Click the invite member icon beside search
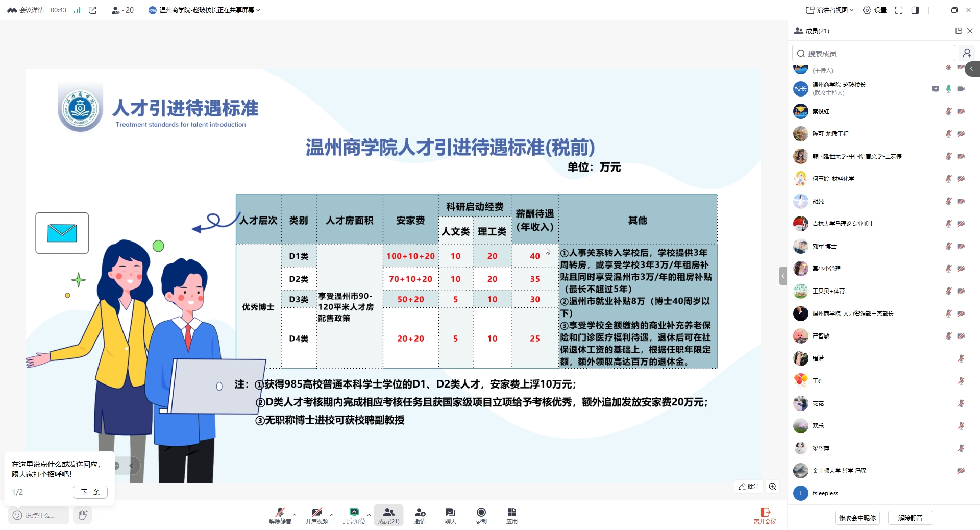 [967, 53]
